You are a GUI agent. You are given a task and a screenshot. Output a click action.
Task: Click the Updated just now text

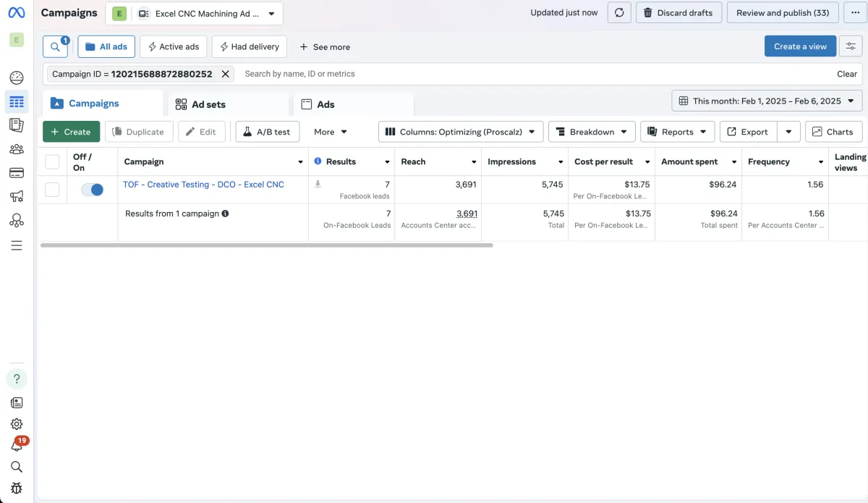tap(564, 13)
